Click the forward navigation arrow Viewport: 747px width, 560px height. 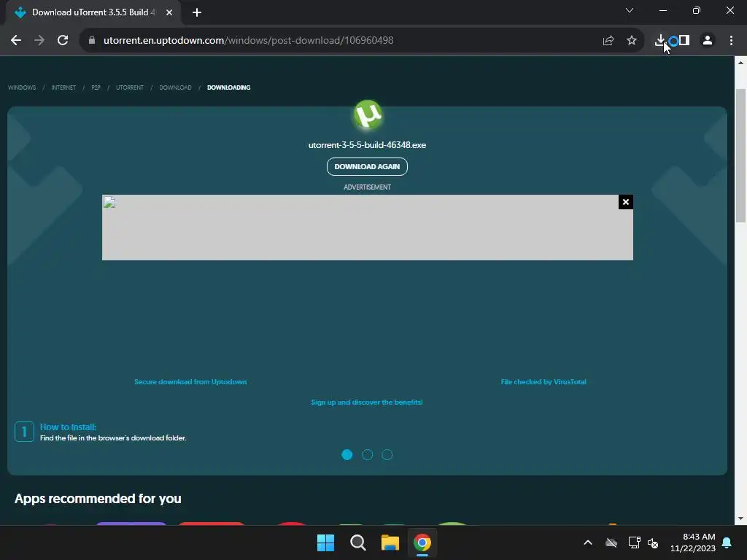[x=39, y=41]
